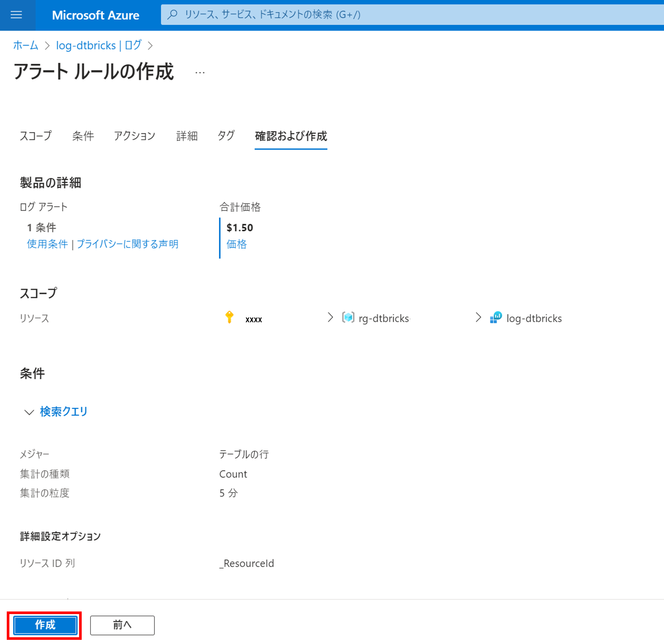This screenshot has width=664, height=644.
Task: Click the 前へ button
Action: tap(122, 625)
